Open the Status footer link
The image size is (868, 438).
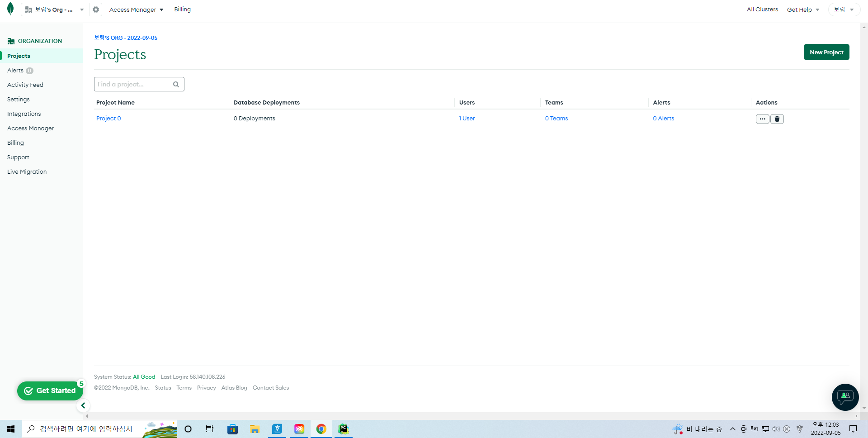point(163,388)
